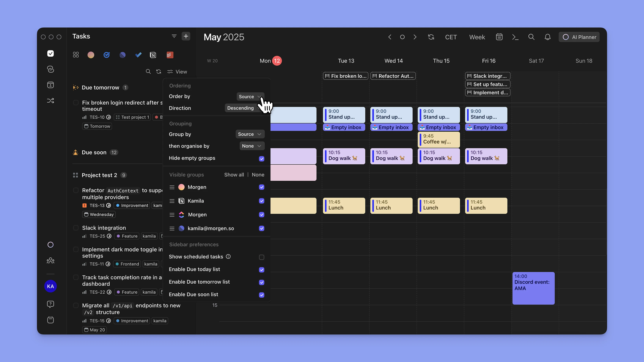Click the search magnifier in the calendar header
644x362 pixels.
tap(531, 37)
